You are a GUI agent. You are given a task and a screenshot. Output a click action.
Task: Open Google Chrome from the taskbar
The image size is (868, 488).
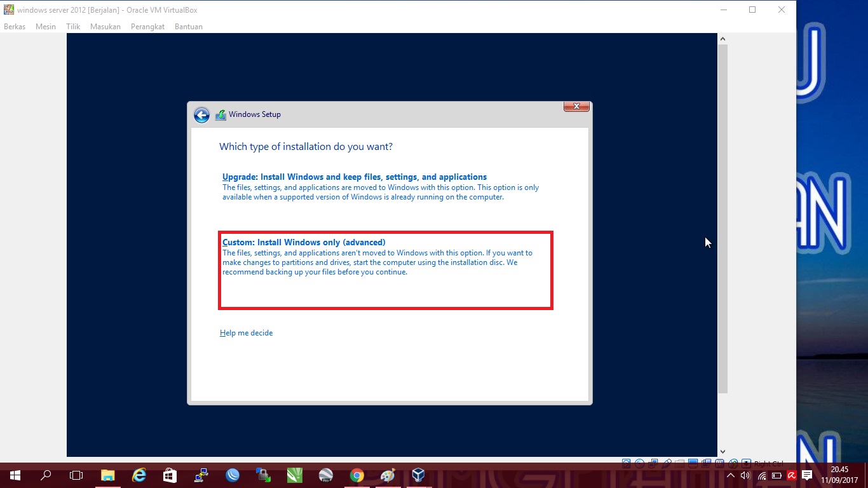(356, 475)
